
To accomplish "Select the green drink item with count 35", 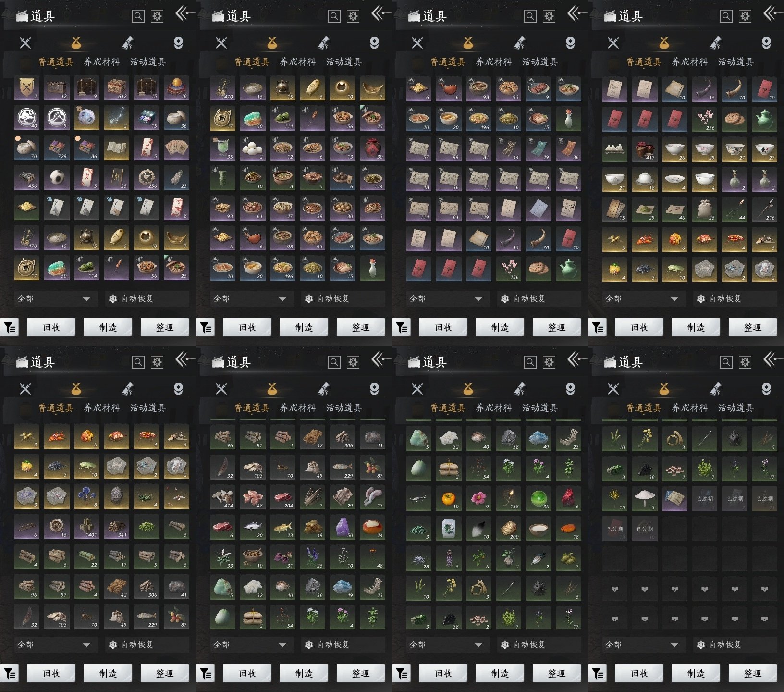I will [x=222, y=148].
